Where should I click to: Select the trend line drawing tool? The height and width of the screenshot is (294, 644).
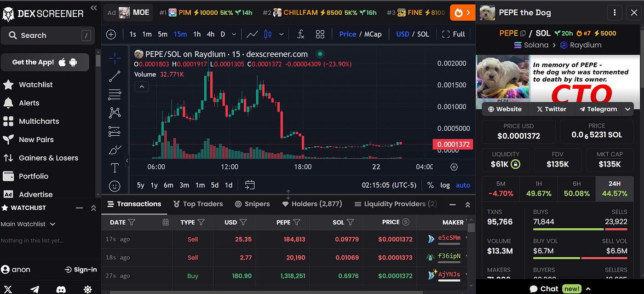[115, 76]
